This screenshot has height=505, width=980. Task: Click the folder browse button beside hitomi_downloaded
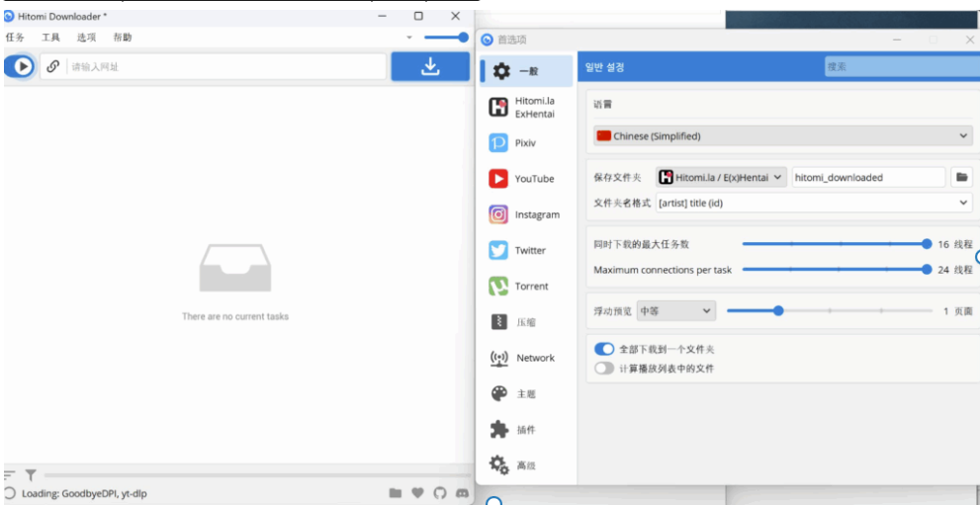pos(961,177)
